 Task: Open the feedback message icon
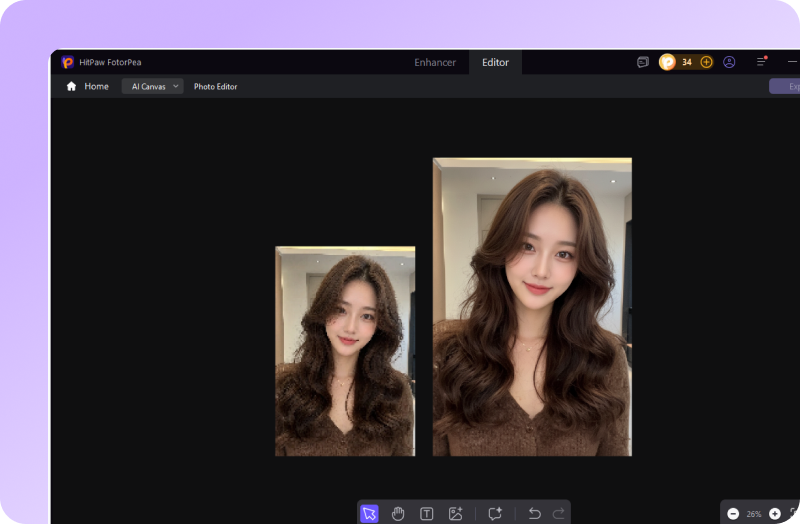643,62
